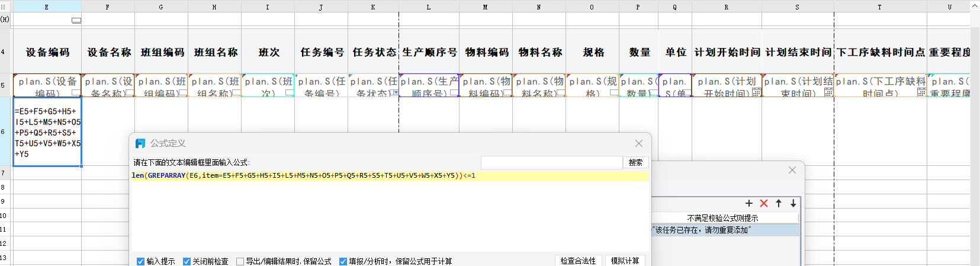The width and height of the screenshot is (980, 266).
Task: Click the function search input field
Action: click(x=551, y=162)
